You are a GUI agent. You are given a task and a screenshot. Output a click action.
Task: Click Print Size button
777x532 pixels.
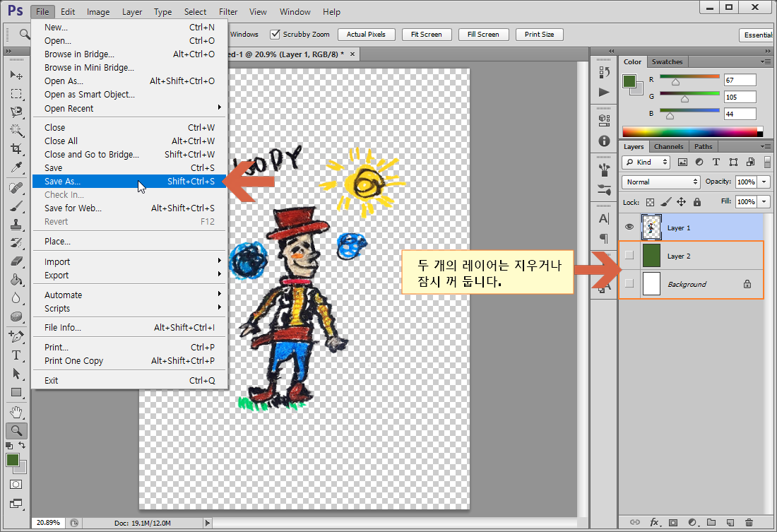539,34
